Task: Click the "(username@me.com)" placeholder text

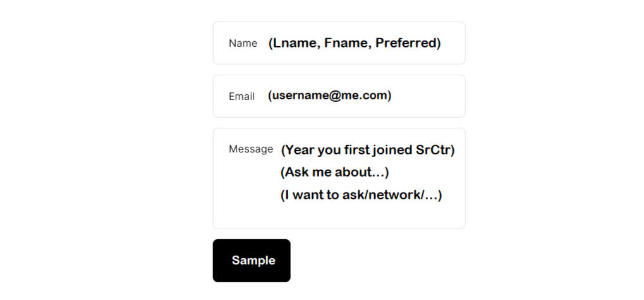Action: tap(329, 96)
